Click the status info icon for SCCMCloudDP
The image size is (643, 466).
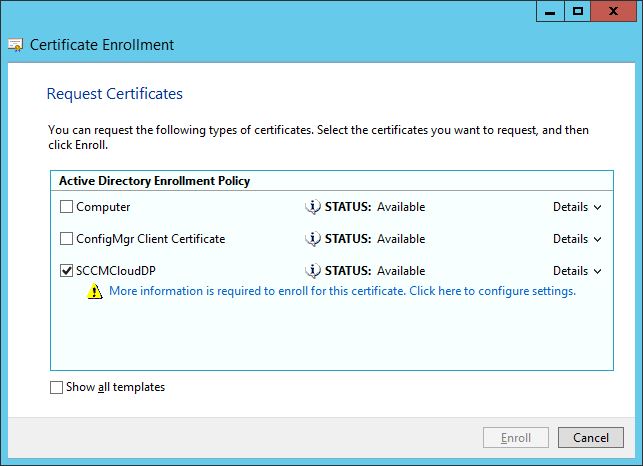(313, 271)
